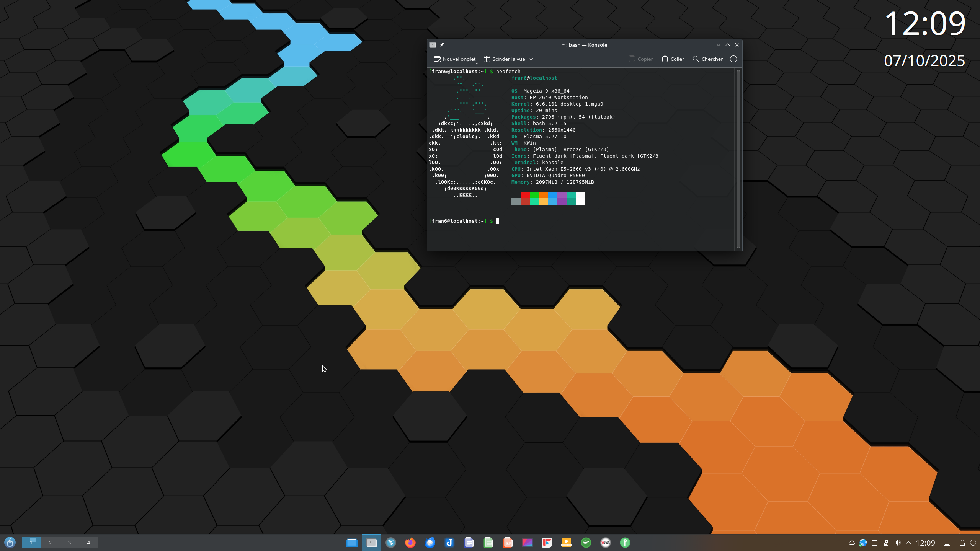
Task: Open the 'Scinder la vue' split-view dropdown
Action: [x=531, y=59]
